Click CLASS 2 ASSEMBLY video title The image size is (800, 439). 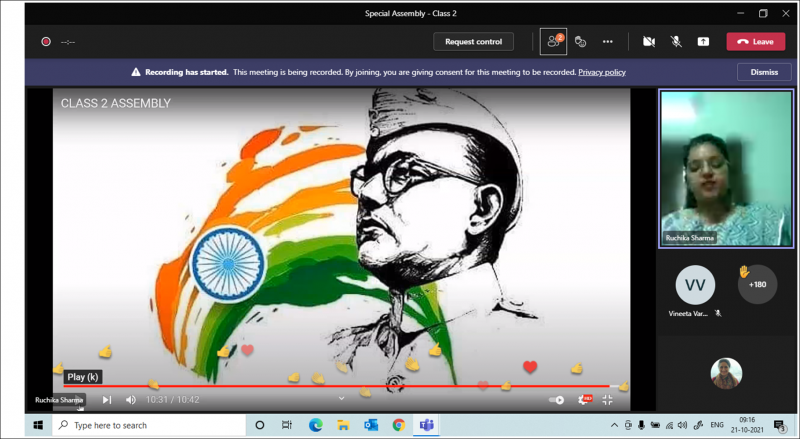pos(116,104)
